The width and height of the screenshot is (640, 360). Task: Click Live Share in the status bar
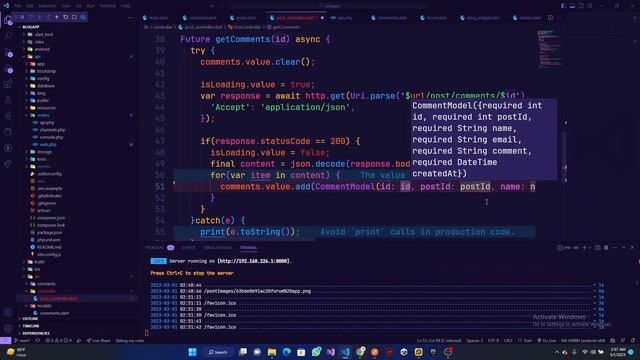(x=98, y=340)
